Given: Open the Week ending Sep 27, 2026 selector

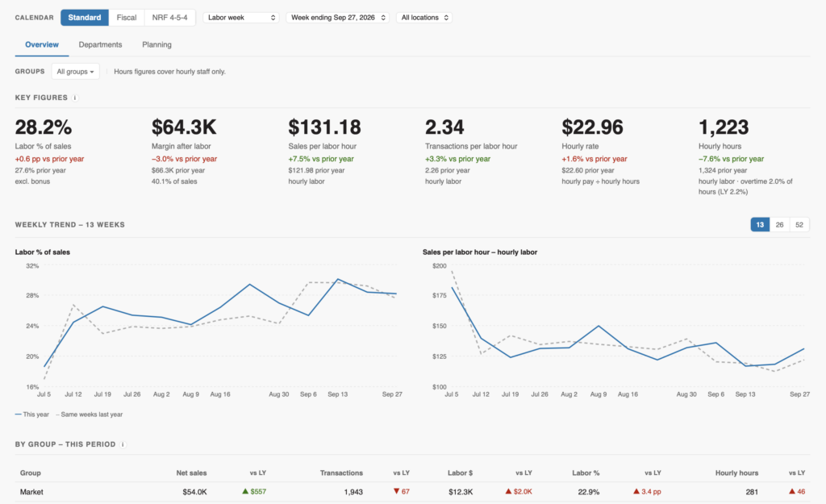Looking at the screenshot, I should (x=337, y=18).
